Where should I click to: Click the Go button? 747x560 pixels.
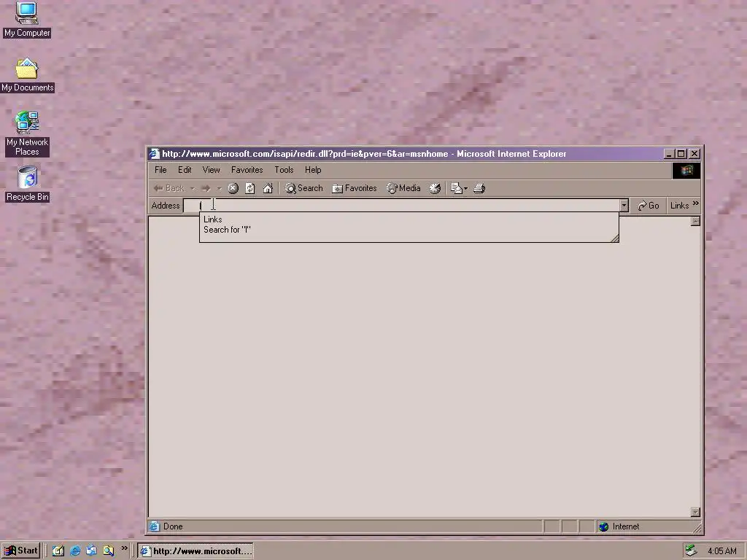tap(649, 206)
